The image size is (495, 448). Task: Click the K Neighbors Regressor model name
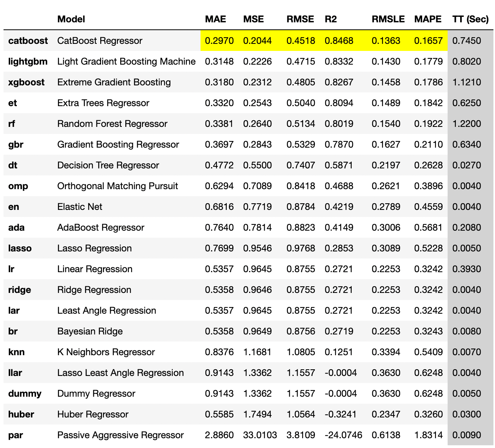pyautogui.click(x=106, y=352)
